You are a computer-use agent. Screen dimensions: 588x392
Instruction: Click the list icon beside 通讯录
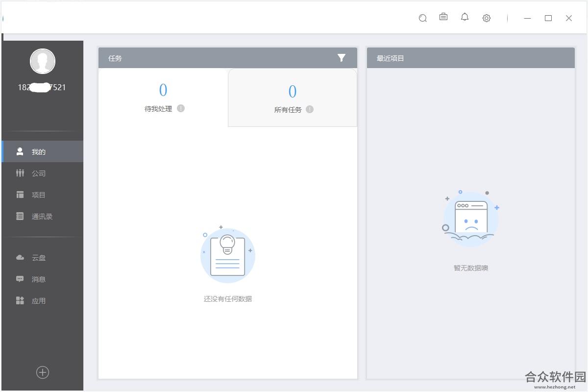coord(20,216)
